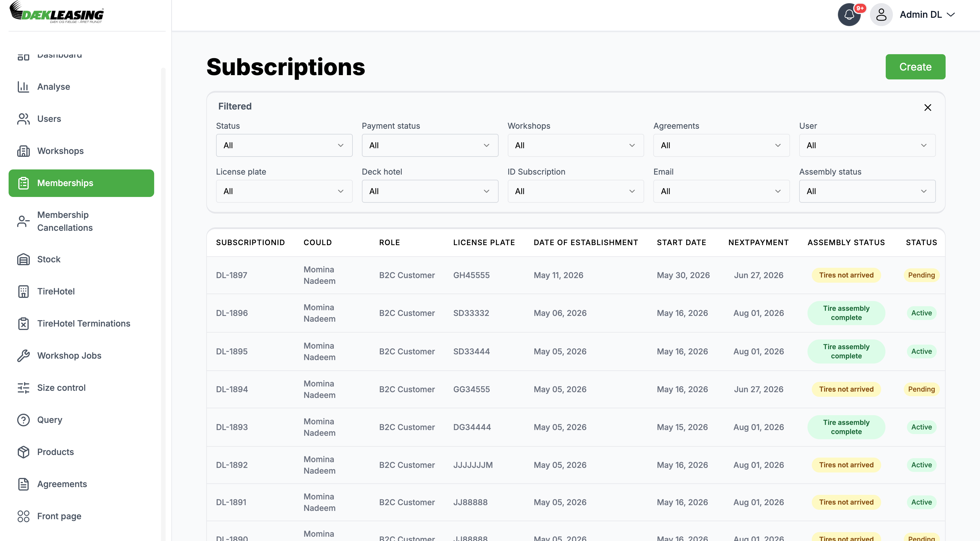The height and width of the screenshot is (541, 980).
Task: Click the Membership Cancellations person icon
Action: pyautogui.click(x=23, y=221)
